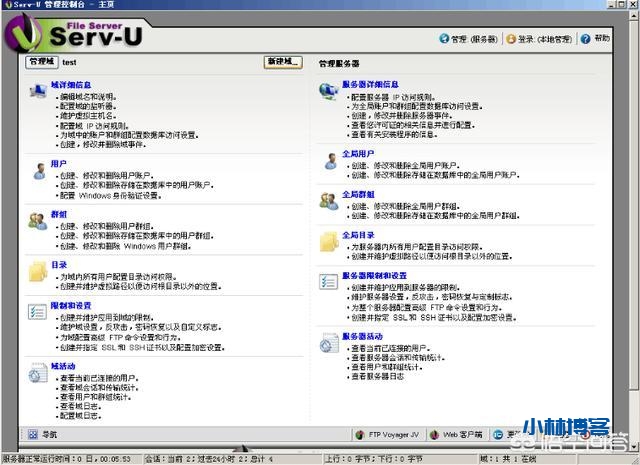The image size is (640, 465).
Task: Open the 导航 menu in bottom bar
Action: click(43, 434)
